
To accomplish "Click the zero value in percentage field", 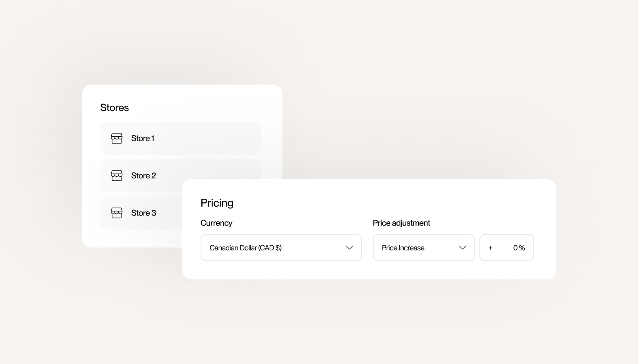I will pos(515,248).
